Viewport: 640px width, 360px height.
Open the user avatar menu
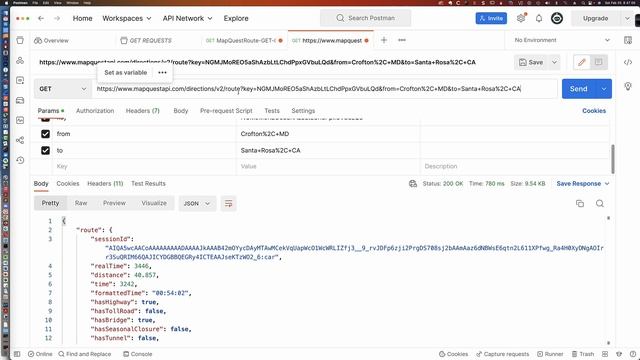(x=557, y=18)
